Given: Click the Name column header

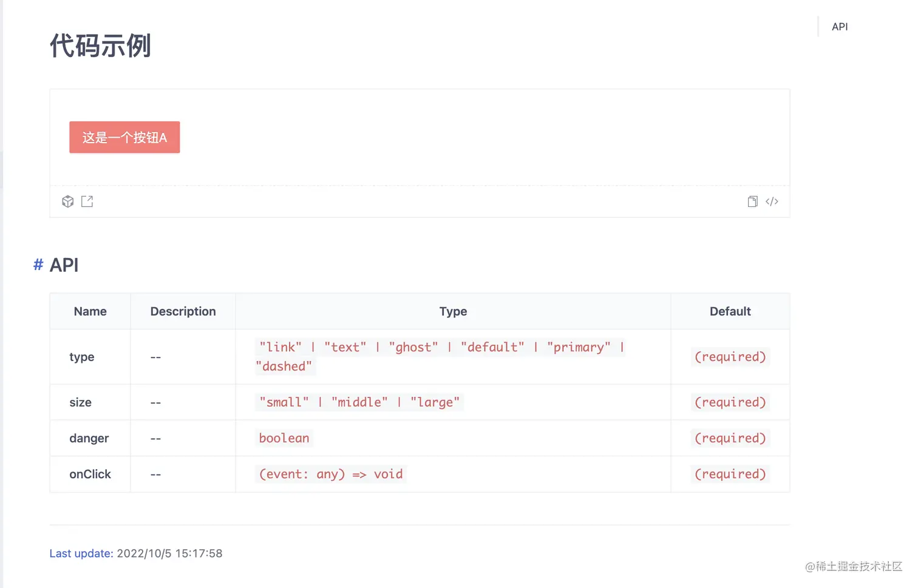Looking at the screenshot, I should (x=90, y=311).
